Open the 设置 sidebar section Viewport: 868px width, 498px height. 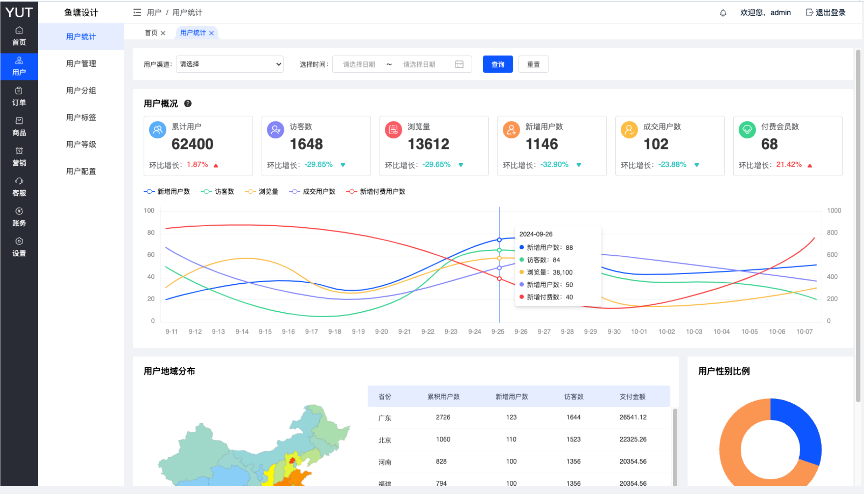[x=19, y=247]
